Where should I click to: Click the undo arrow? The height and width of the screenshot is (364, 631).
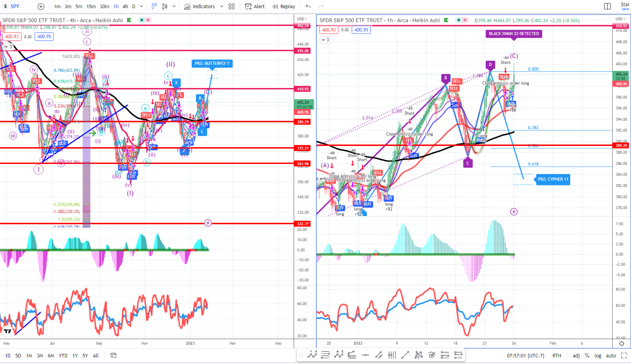coord(308,6)
